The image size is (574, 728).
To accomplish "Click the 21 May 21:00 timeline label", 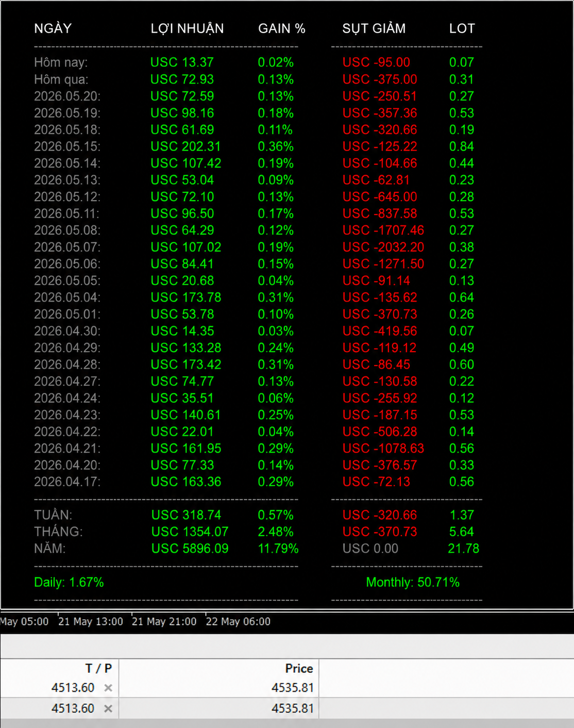I will click(x=164, y=621).
